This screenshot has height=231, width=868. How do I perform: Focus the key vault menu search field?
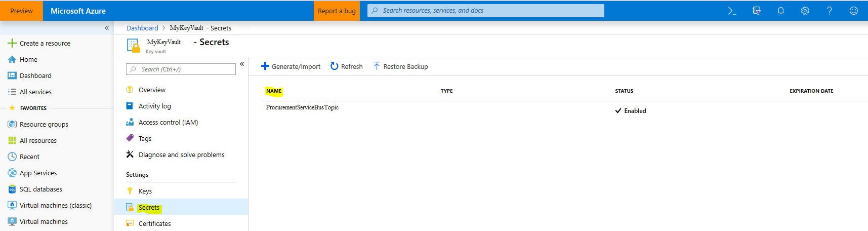coord(181,69)
